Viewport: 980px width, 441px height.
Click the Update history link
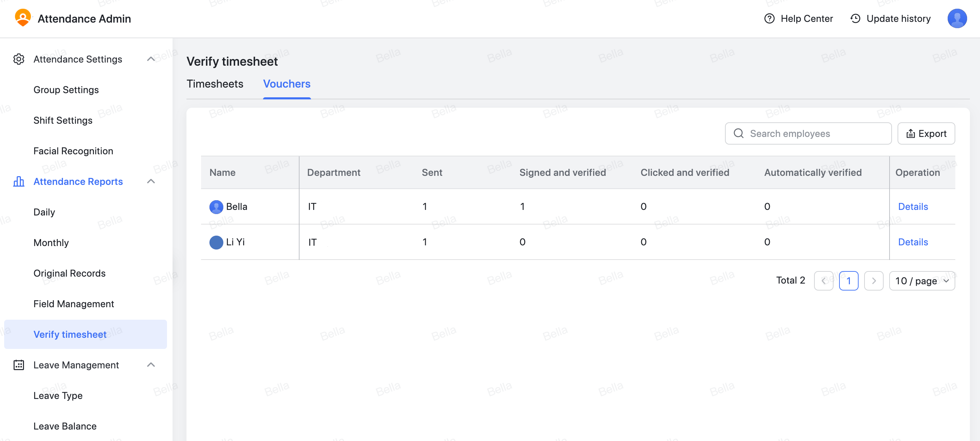point(899,18)
